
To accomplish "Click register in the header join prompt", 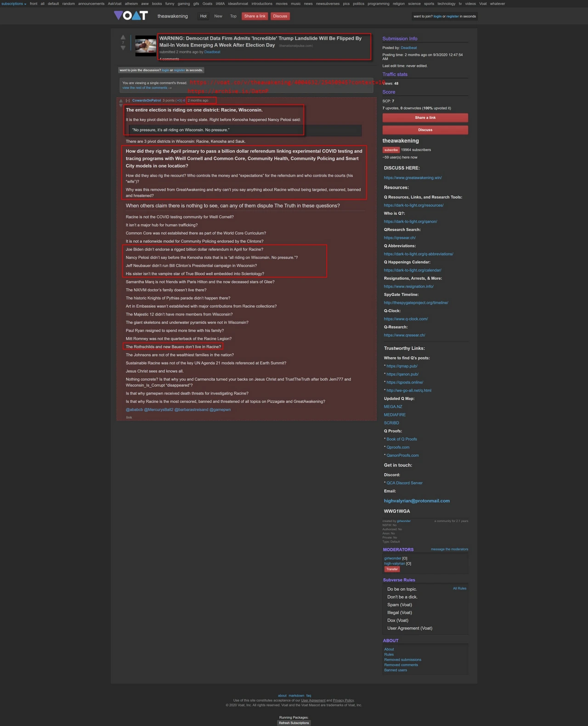I will pos(452,17).
